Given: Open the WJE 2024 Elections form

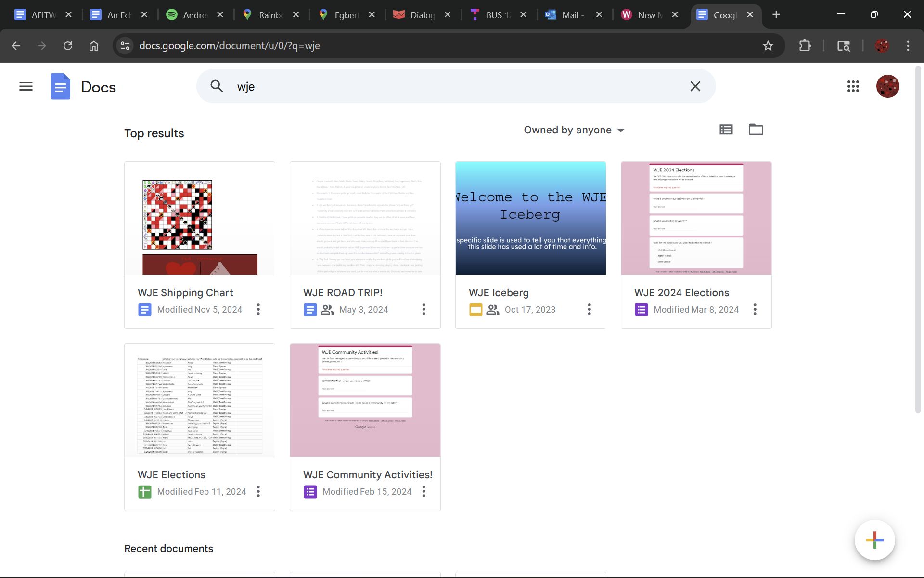Looking at the screenshot, I should coord(696,218).
